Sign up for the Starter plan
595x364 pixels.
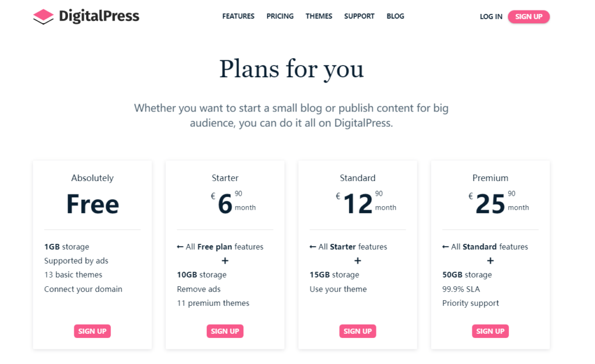(x=225, y=331)
